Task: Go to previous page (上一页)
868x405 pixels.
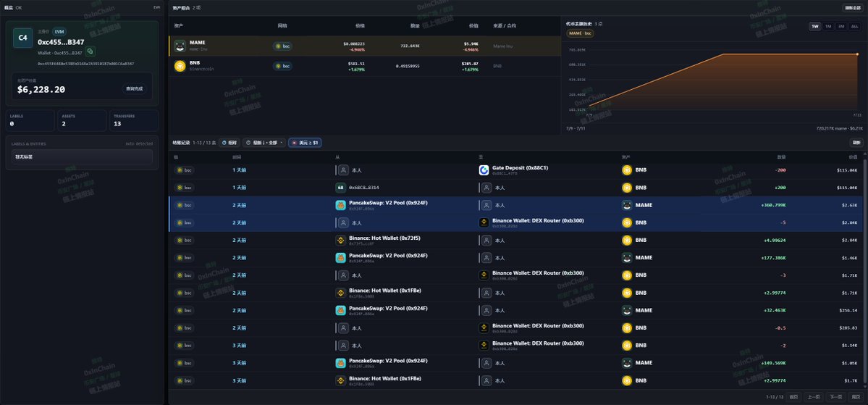Action: click(813, 397)
